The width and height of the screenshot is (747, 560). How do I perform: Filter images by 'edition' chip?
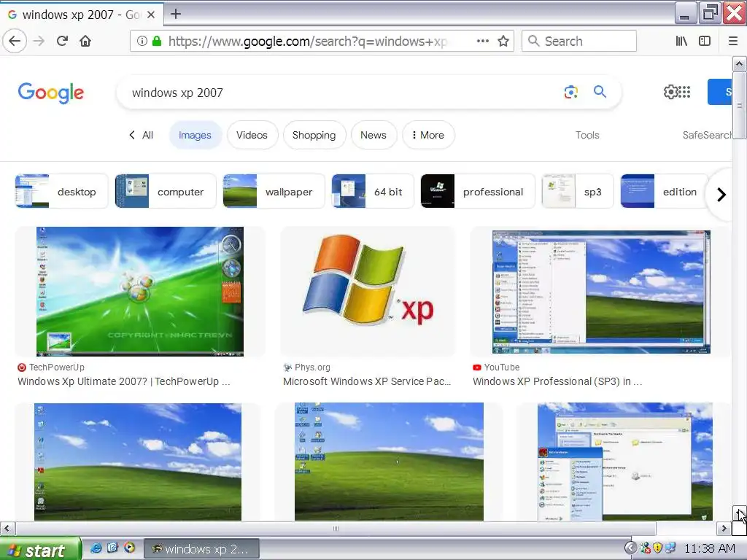665,192
